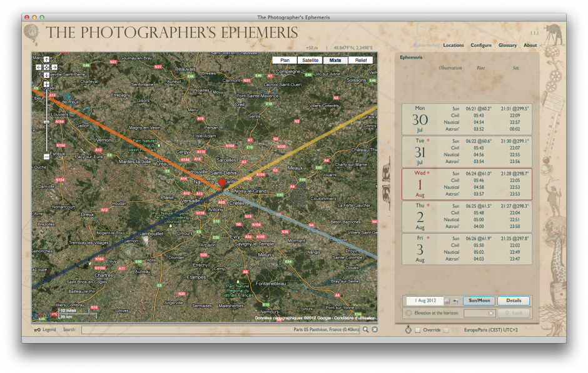588x373 pixels.
Task: Select the Mixte map type
Action: [x=335, y=61]
